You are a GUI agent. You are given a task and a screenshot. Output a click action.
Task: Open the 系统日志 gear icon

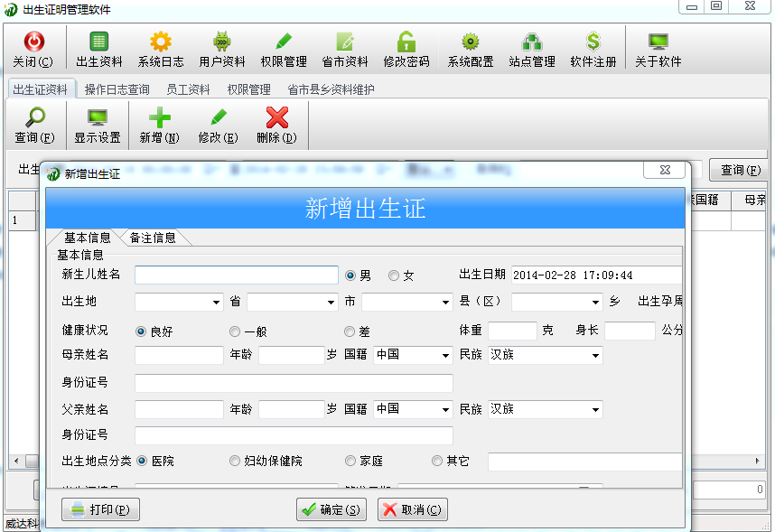pyautogui.click(x=161, y=42)
